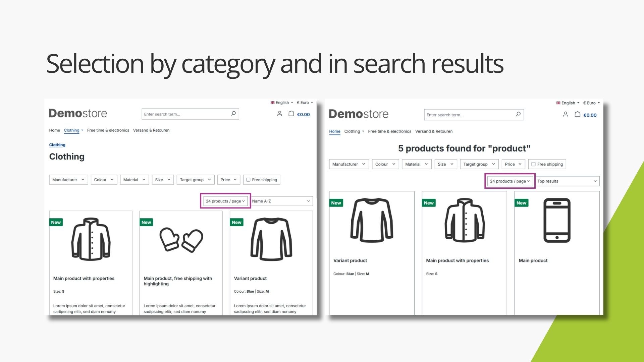Screen dimensions: 644x362
Task: Click search magnifier icon in left store
Action: 233,114
